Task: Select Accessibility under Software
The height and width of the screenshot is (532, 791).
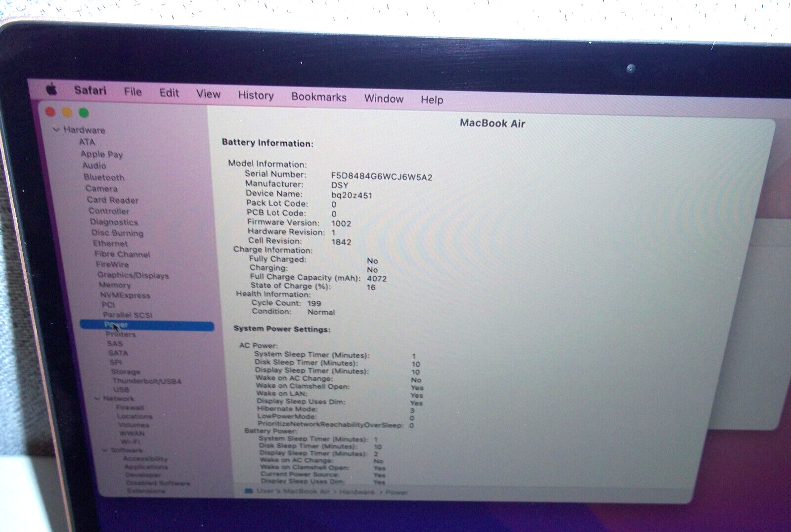Action: pyautogui.click(x=145, y=459)
